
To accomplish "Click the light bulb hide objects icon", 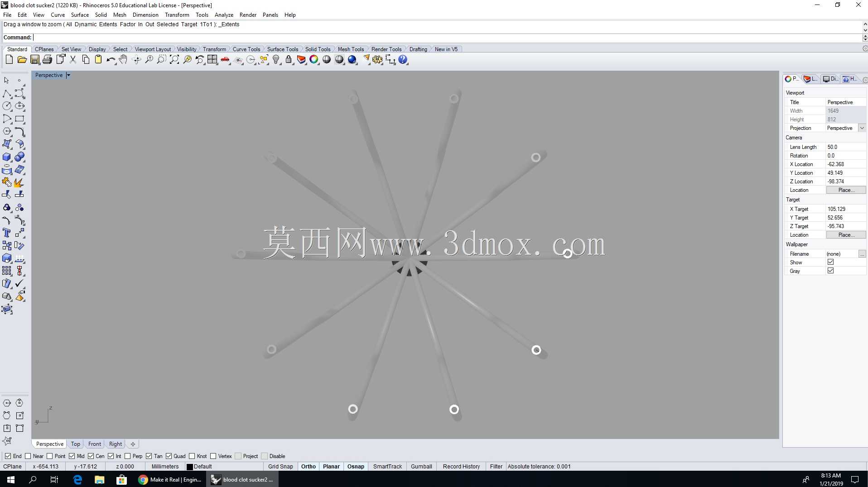I will (276, 60).
